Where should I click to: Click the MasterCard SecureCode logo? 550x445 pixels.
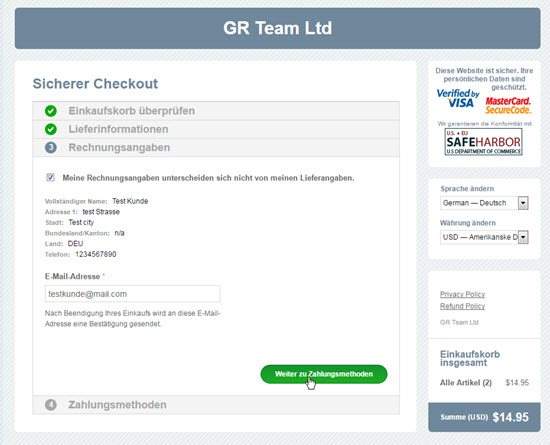coord(508,106)
